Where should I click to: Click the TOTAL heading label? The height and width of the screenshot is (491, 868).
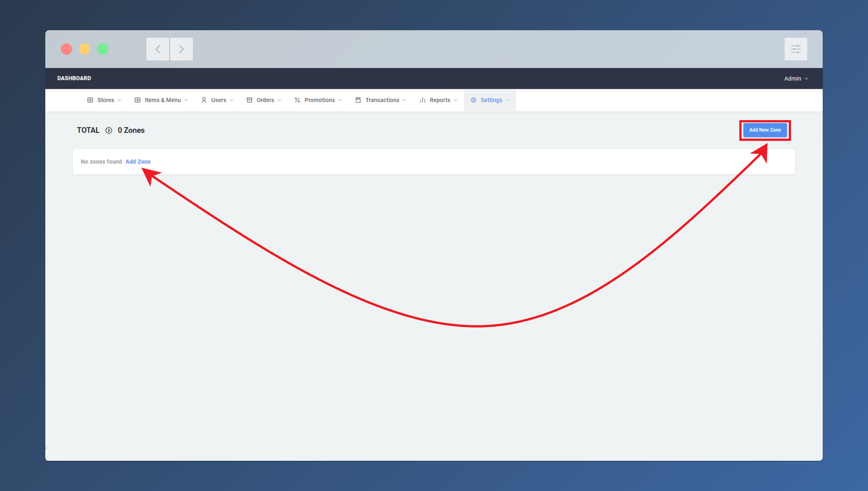click(88, 130)
